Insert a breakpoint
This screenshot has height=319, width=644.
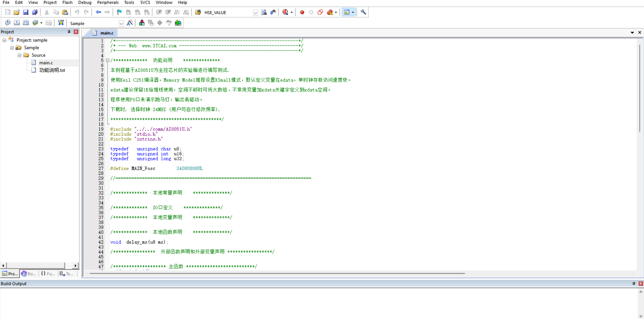coord(302,12)
